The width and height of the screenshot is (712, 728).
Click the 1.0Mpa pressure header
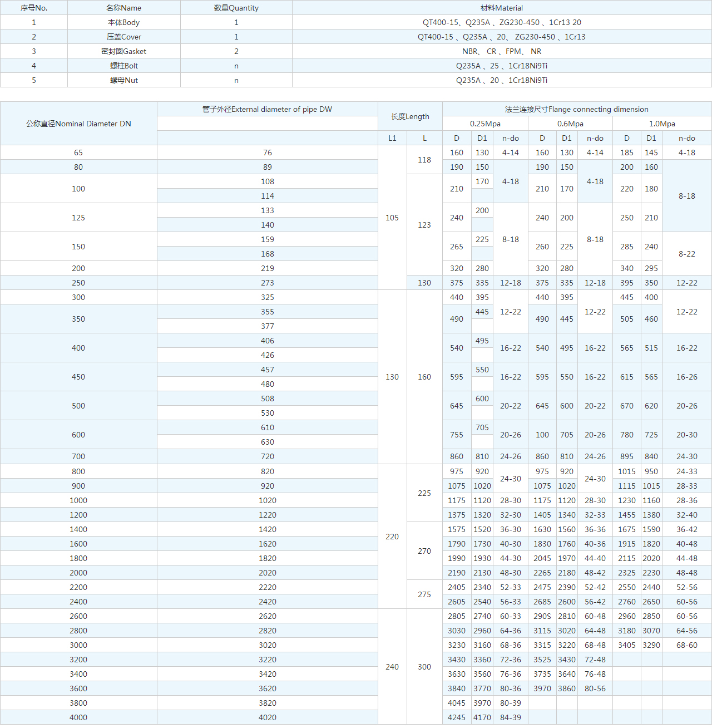(662, 124)
